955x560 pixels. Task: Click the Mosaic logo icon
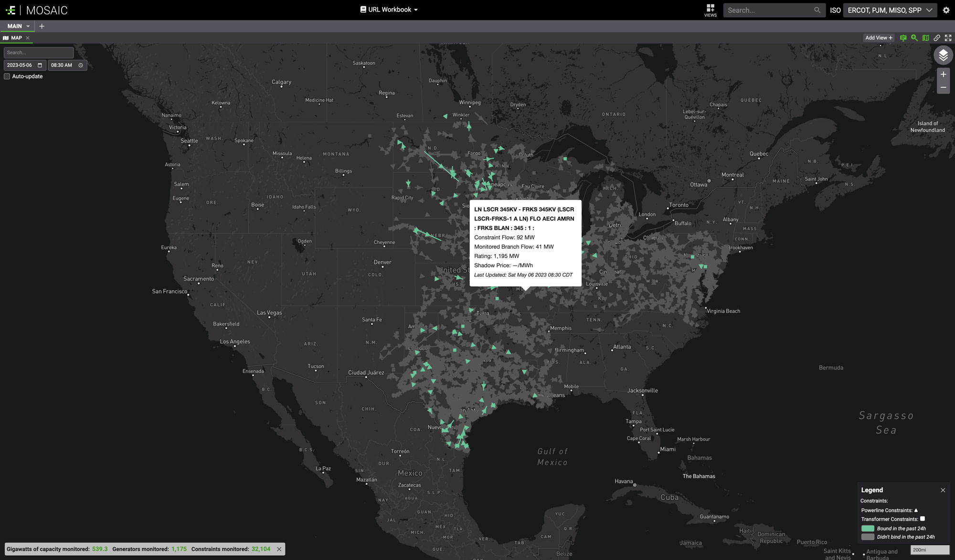11,10
